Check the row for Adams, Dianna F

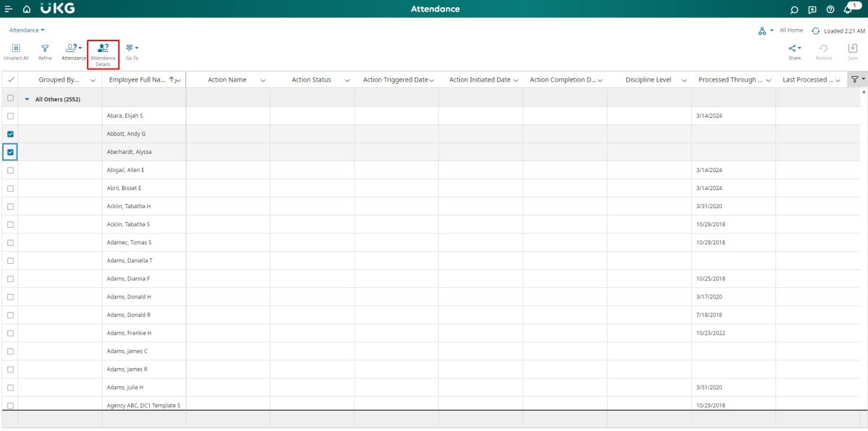(x=9, y=278)
